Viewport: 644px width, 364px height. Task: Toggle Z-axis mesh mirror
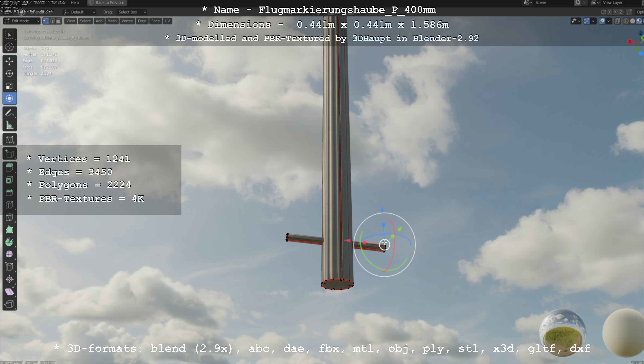click(621, 12)
